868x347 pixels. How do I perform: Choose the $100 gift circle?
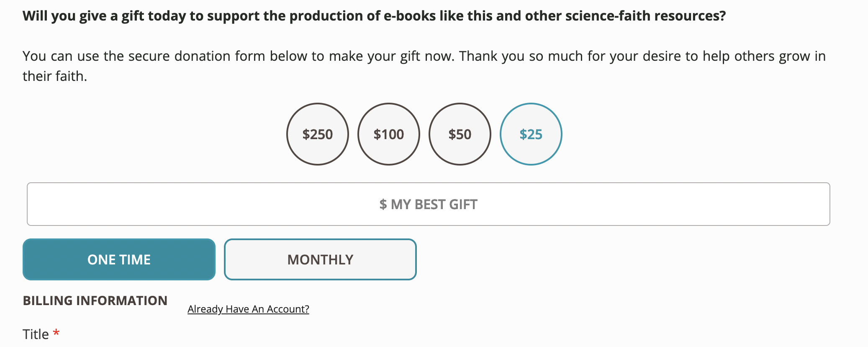[388, 134]
